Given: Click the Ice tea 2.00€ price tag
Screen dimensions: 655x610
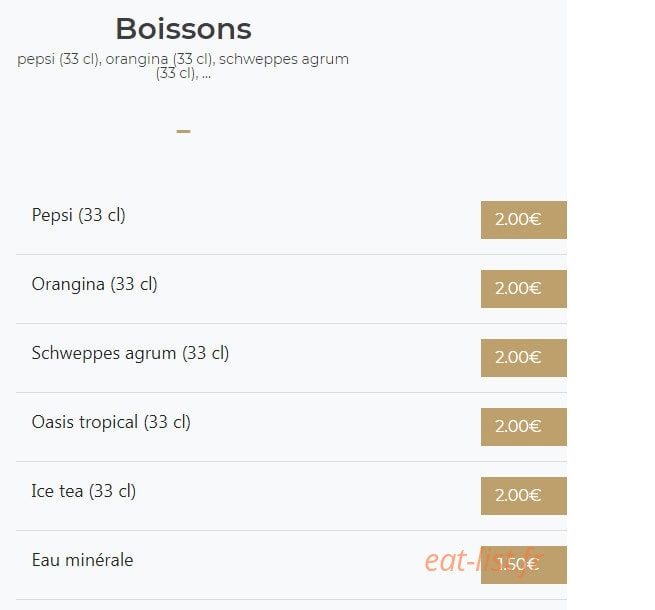Looking at the screenshot, I should [x=523, y=496].
